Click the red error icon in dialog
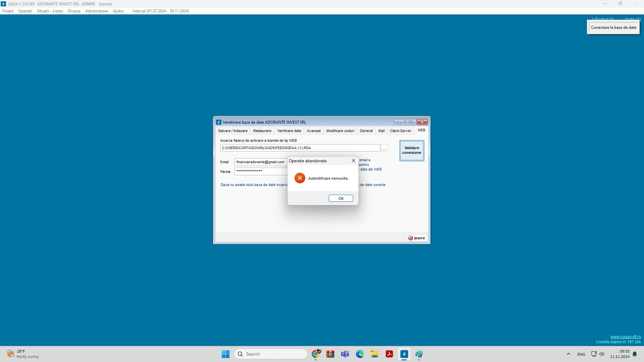Image resolution: width=644 pixels, height=362 pixels. [300, 178]
